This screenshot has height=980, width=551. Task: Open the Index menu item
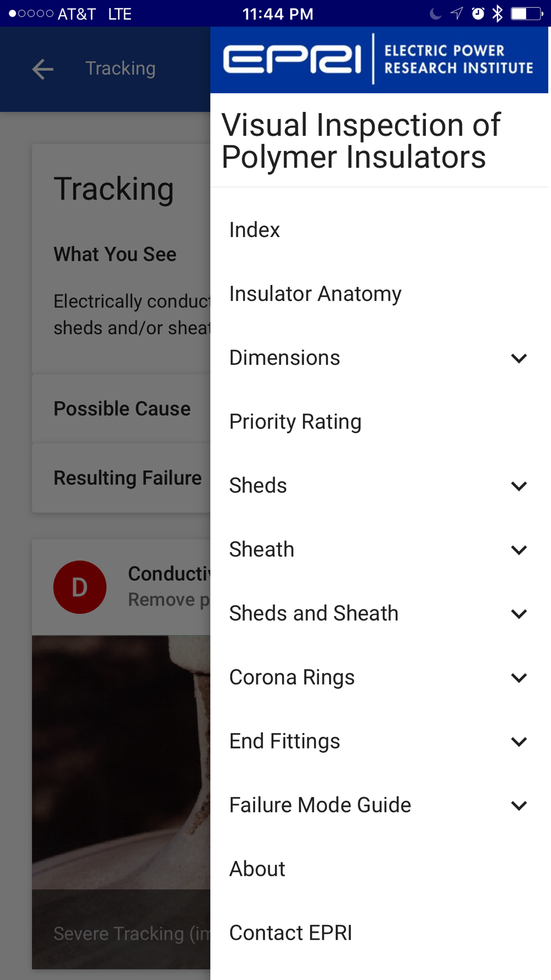pos(379,230)
